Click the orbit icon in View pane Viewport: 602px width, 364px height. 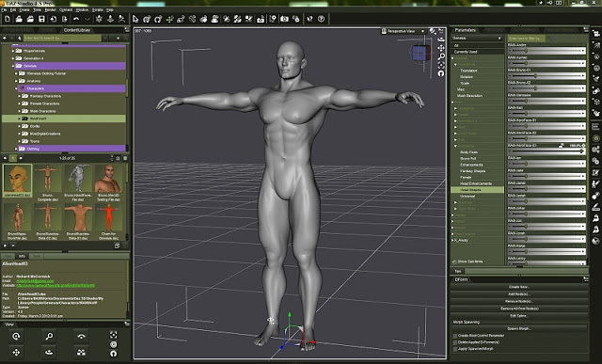(x=16, y=337)
